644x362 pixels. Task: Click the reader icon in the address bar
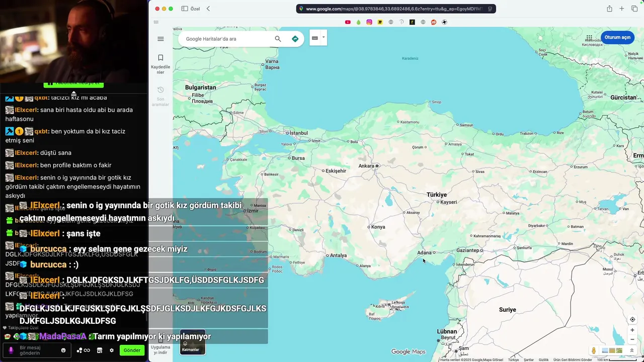(490, 9)
